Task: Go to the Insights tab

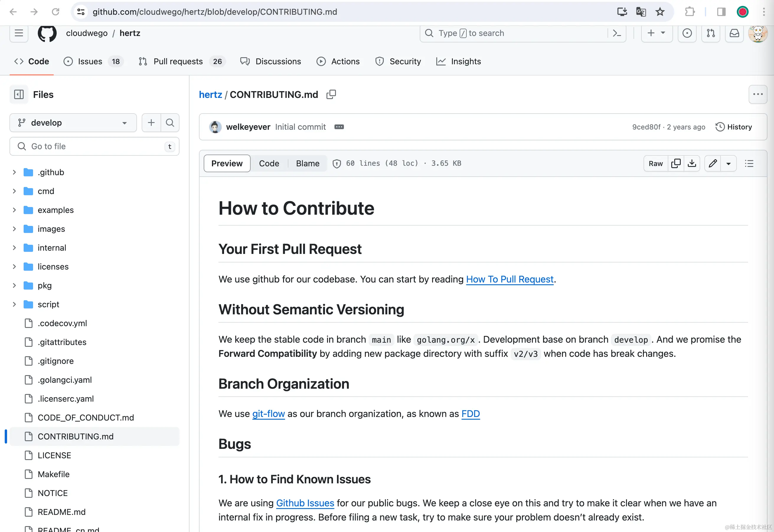Action: (x=466, y=61)
